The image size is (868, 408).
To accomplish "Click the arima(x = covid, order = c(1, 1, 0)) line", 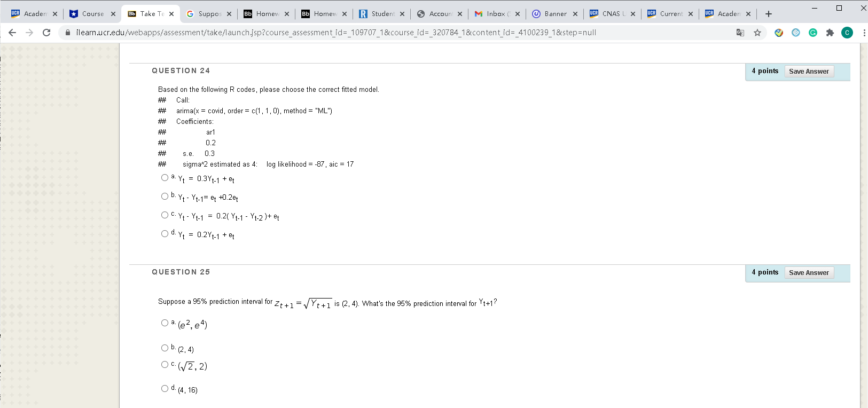I will point(254,111).
